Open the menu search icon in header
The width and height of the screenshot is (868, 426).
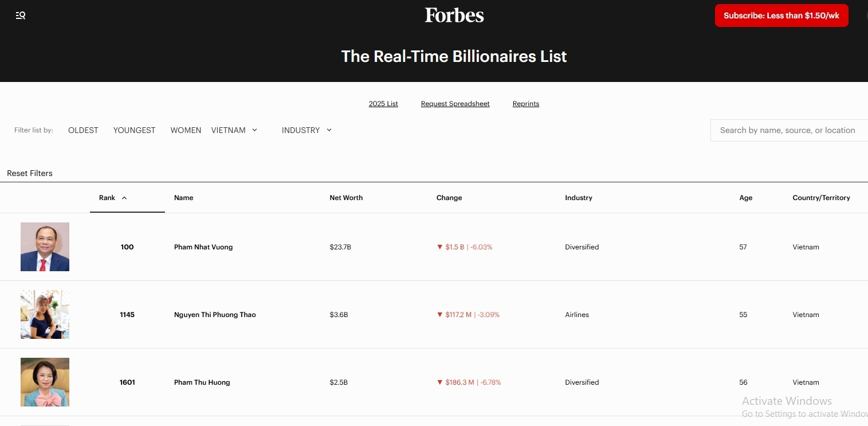click(21, 15)
